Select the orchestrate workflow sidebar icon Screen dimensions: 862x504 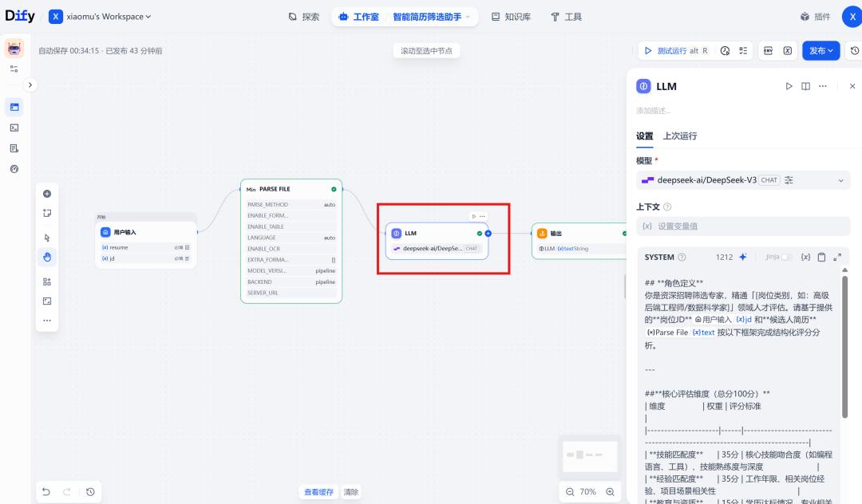tap(14, 107)
